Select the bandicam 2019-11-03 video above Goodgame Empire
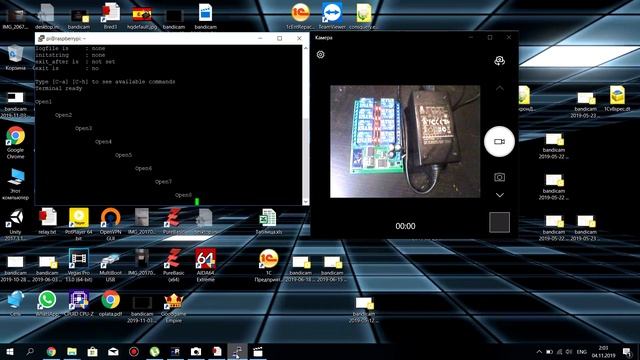Viewport: 640px width, 360px height. (142, 309)
